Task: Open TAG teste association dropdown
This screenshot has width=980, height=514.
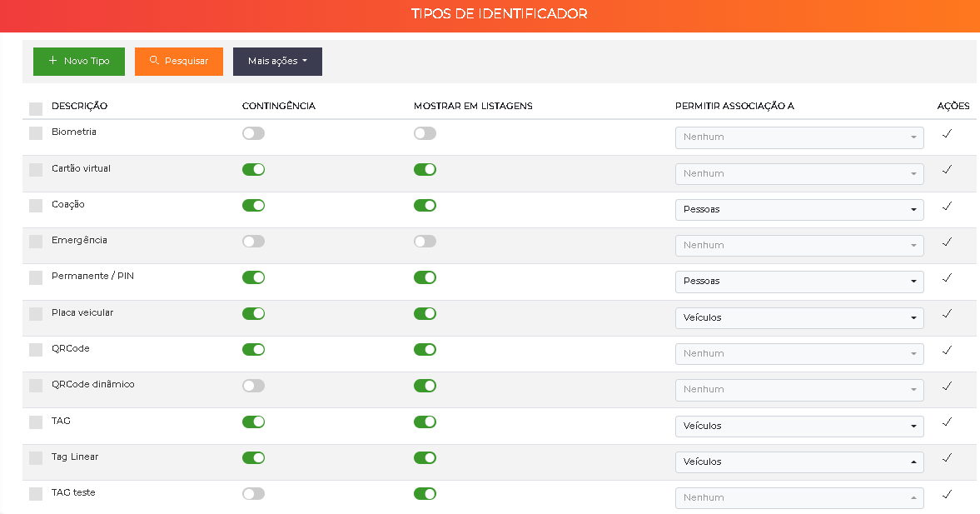Action: (799, 497)
